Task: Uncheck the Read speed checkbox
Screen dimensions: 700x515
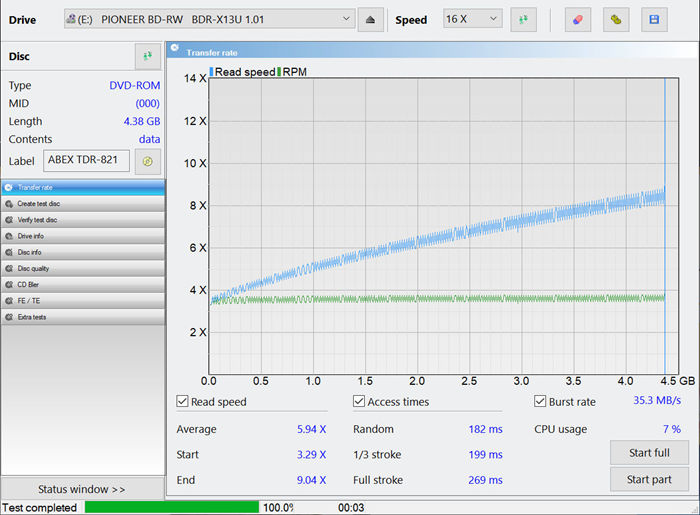Action: click(x=183, y=402)
